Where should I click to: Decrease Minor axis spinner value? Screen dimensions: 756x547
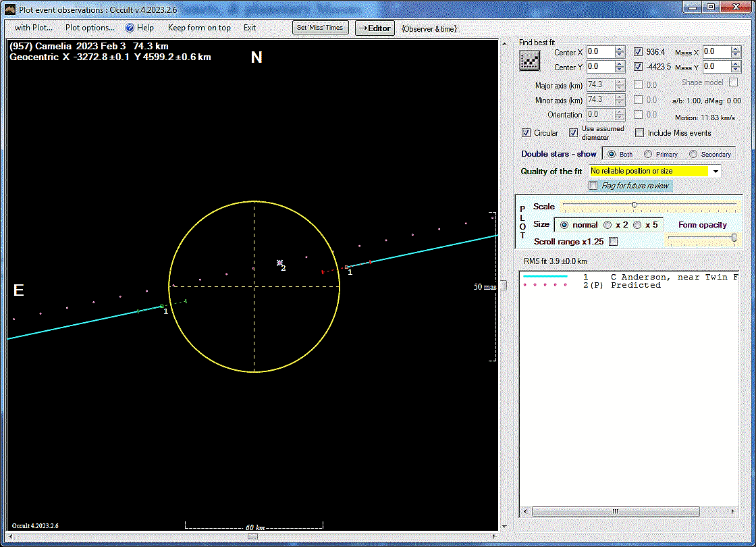pos(620,103)
